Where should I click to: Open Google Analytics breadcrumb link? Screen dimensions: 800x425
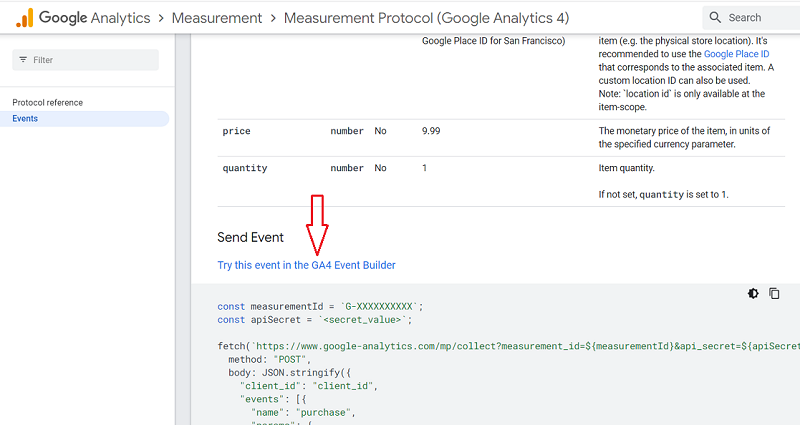coord(95,18)
